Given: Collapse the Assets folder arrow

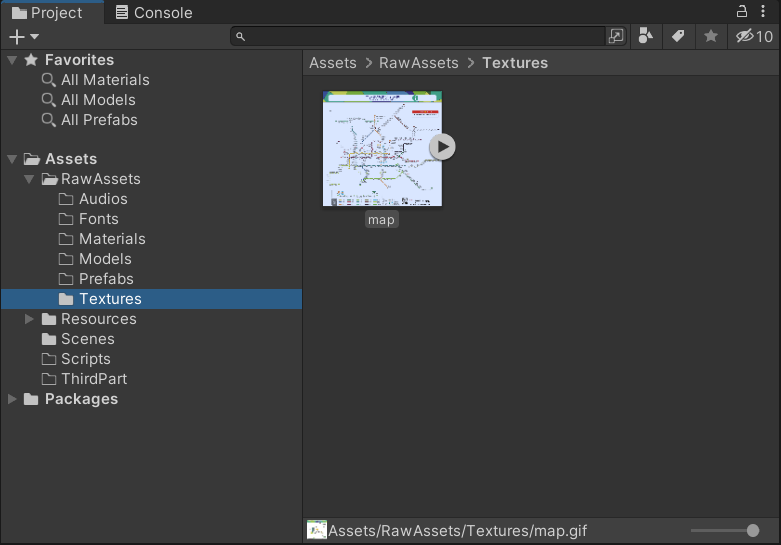Looking at the screenshot, I should tap(12, 159).
